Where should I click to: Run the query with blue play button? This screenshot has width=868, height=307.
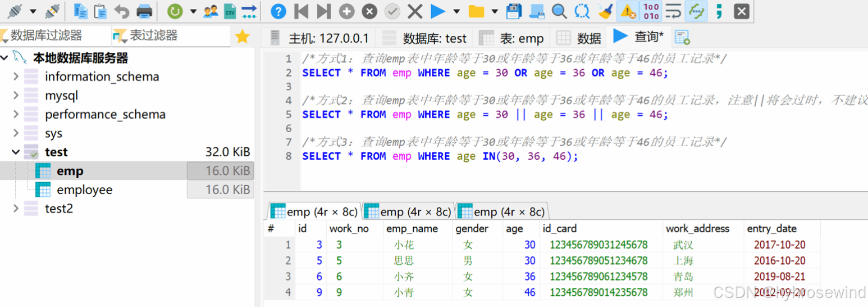pos(438,11)
